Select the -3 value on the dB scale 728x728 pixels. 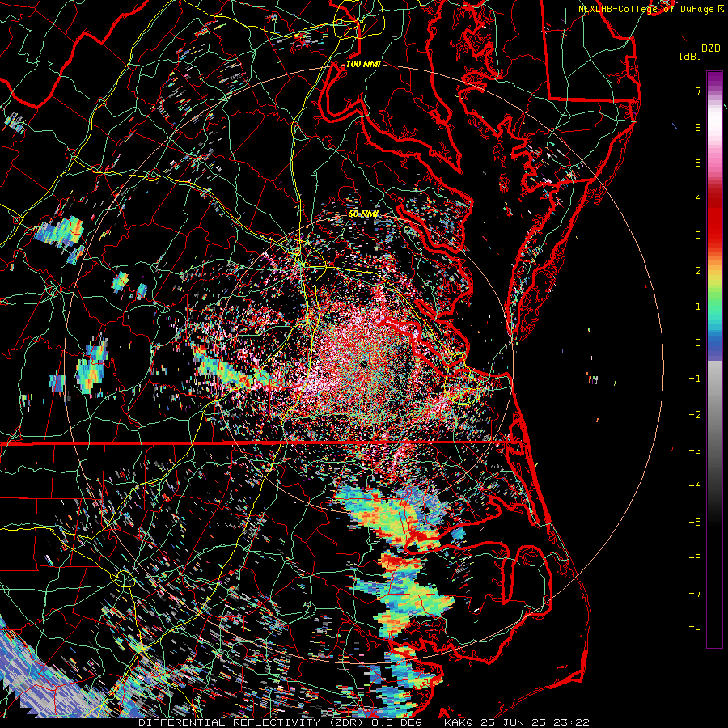point(695,451)
